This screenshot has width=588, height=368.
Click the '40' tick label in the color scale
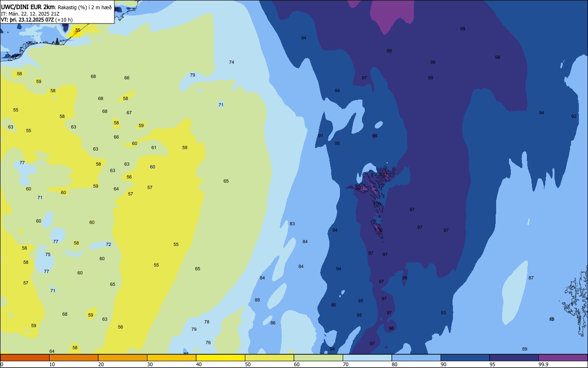pos(198,364)
